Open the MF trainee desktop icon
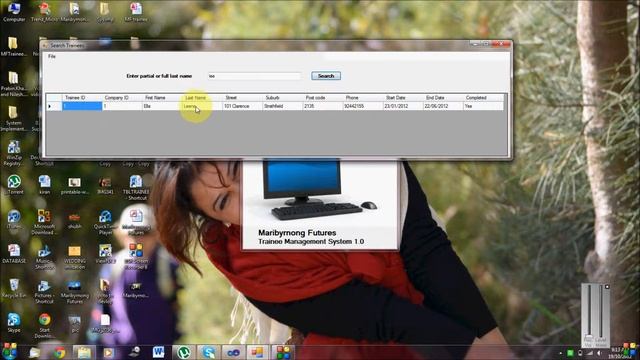This screenshot has width=640, height=360. [136, 12]
